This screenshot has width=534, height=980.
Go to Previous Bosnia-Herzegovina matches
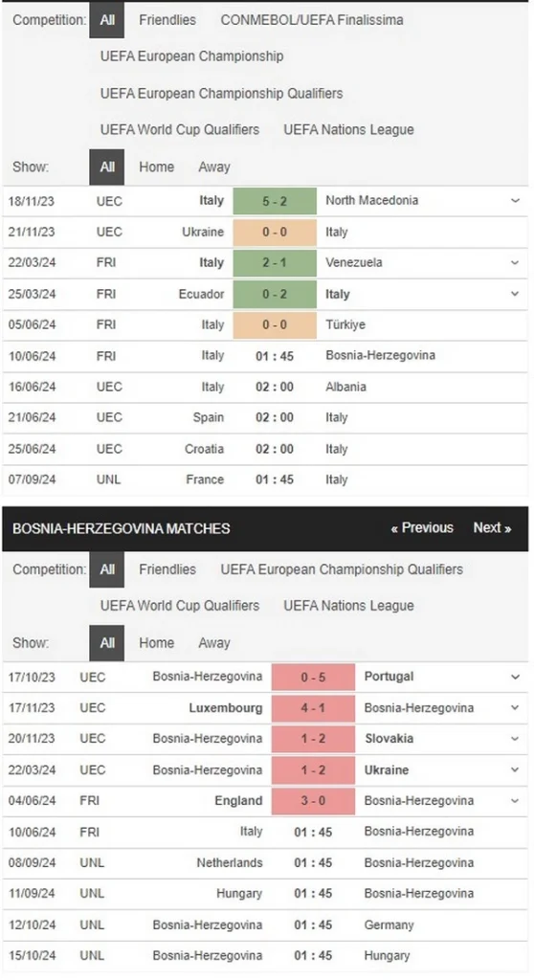click(x=422, y=527)
